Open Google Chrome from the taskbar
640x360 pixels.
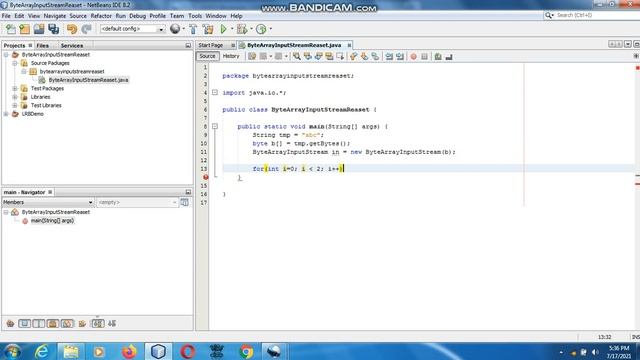[x=246, y=351]
